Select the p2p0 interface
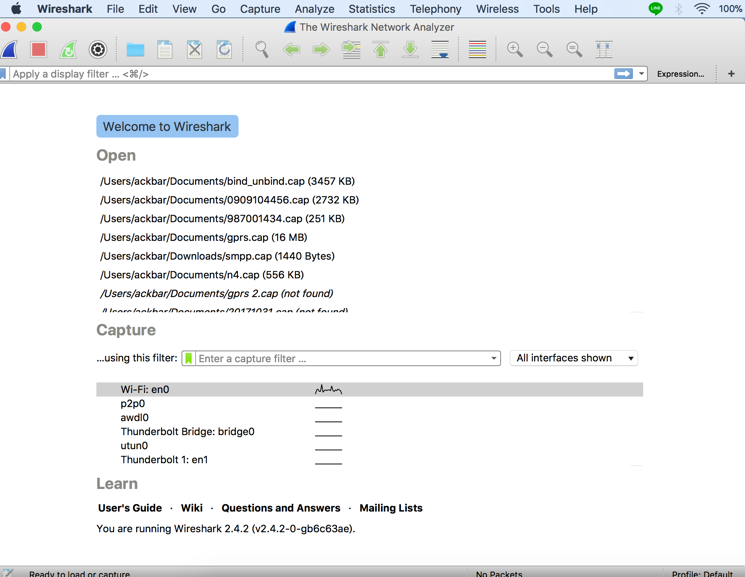Image resolution: width=745 pixels, height=577 pixels. point(369,404)
